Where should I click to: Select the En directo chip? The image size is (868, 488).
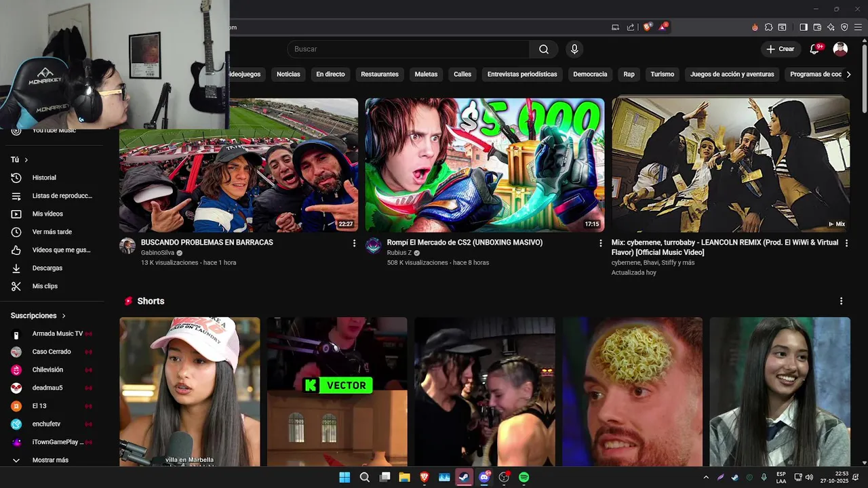pos(330,75)
